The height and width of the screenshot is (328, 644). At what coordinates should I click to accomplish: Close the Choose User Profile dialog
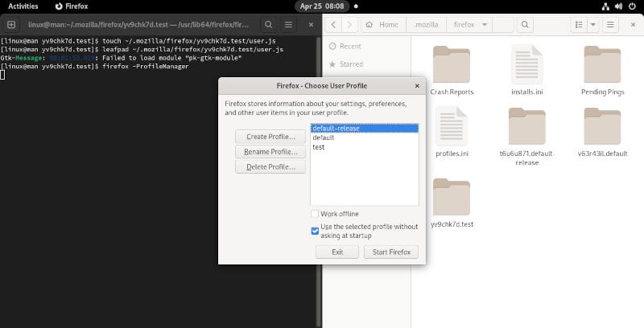click(x=417, y=86)
